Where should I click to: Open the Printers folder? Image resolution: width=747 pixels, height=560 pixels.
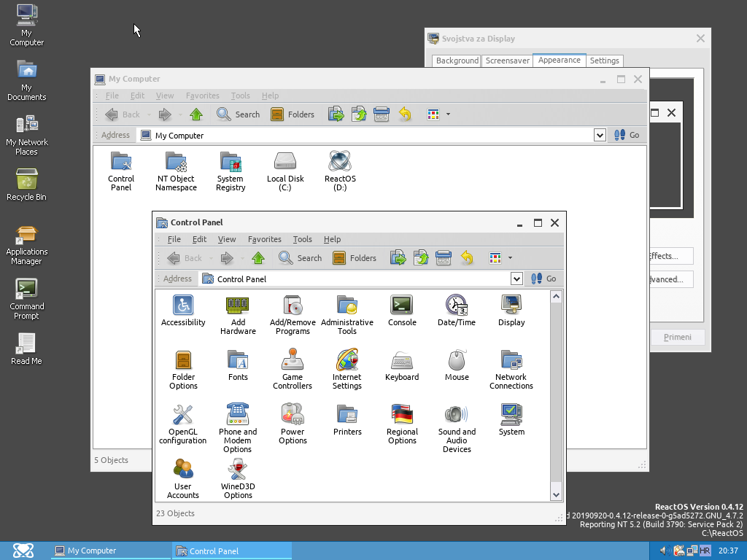point(347,420)
